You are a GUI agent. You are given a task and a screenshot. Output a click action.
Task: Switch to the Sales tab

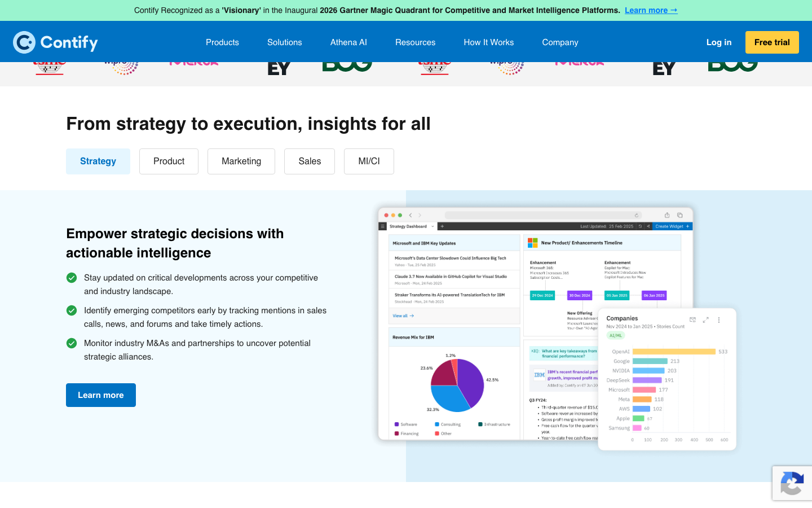pyautogui.click(x=310, y=161)
